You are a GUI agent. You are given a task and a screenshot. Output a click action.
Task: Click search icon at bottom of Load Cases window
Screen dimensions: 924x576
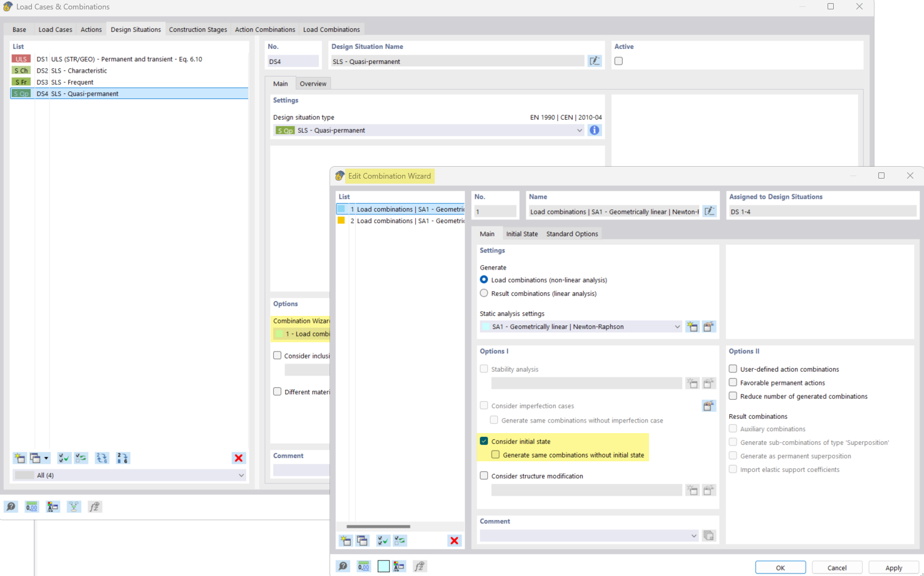pyautogui.click(x=11, y=506)
